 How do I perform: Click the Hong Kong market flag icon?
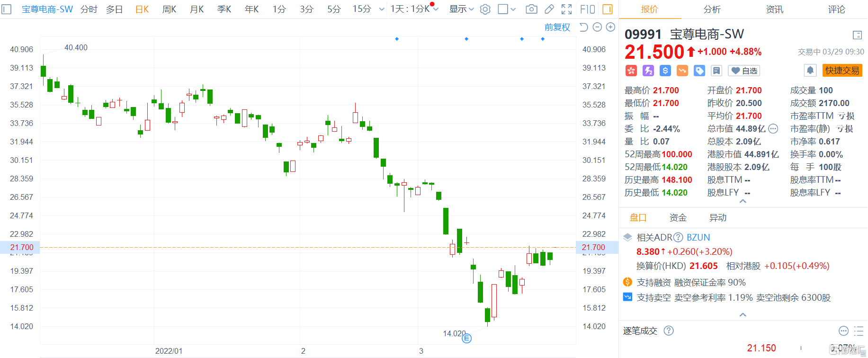click(631, 71)
